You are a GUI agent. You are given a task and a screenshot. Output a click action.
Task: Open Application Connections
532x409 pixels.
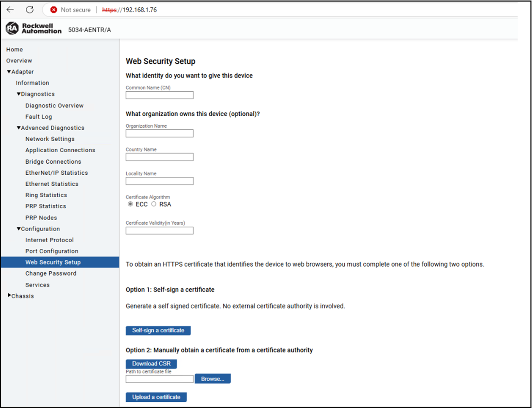[x=60, y=150]
